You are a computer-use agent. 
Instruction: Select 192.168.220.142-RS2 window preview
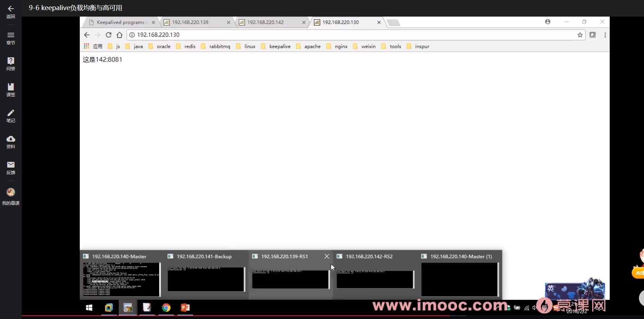pos(375,275)
